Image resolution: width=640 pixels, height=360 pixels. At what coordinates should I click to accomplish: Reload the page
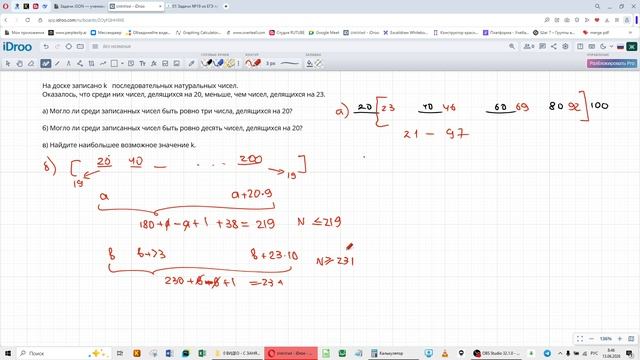click(x=27, y=20)
